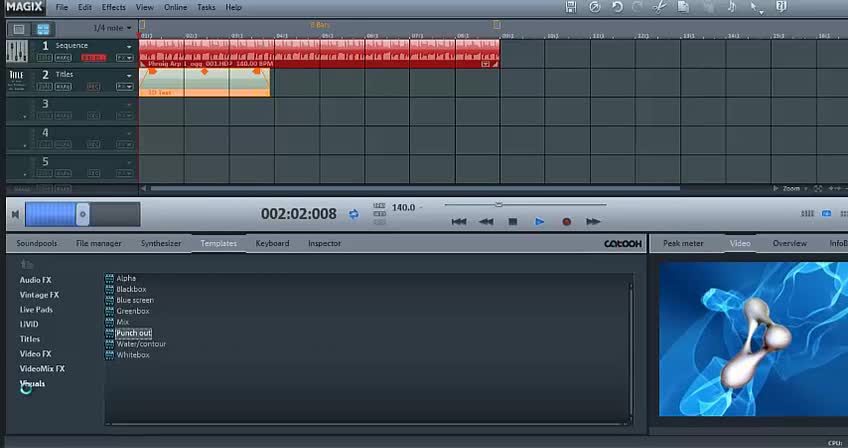Click the transport position slider handle
848x448 pixels.
(x=499, y=205)
